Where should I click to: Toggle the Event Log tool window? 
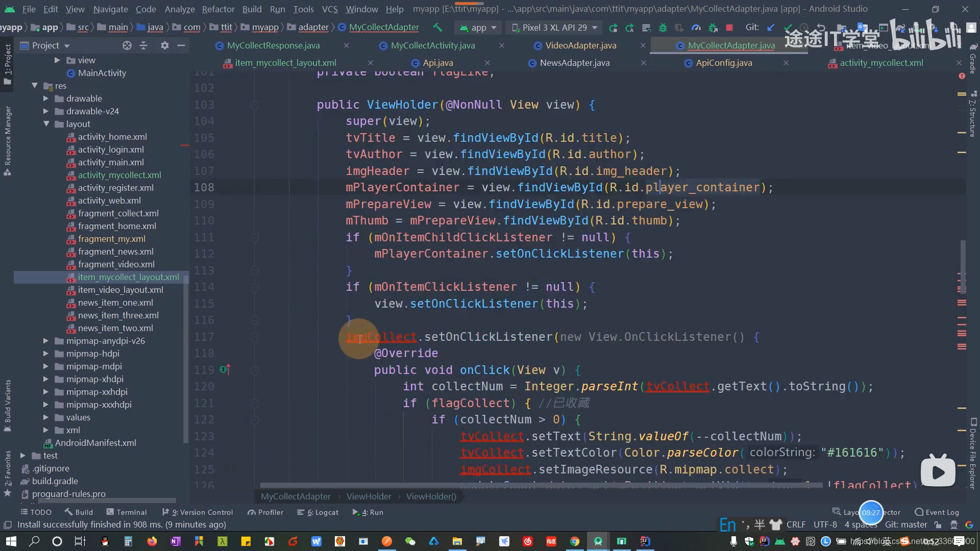(937, 512)
